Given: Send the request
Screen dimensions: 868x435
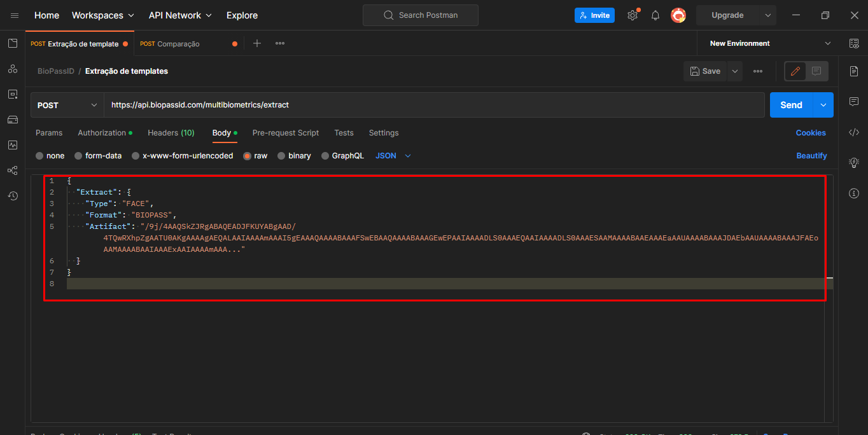Looking at the screenshot, I should [791, 105].
